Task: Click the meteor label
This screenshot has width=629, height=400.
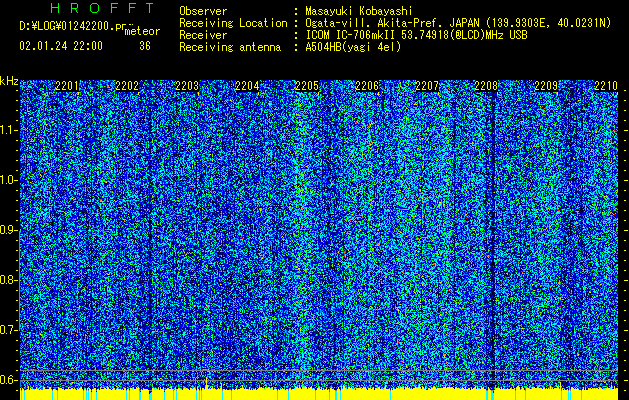Action: [142, 31]
